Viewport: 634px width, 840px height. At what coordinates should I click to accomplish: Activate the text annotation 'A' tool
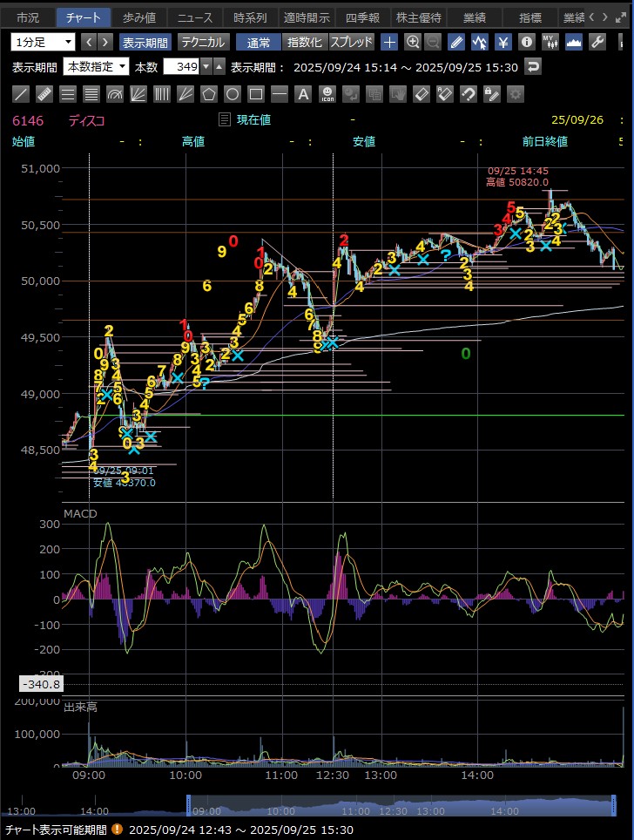(303, 94)
